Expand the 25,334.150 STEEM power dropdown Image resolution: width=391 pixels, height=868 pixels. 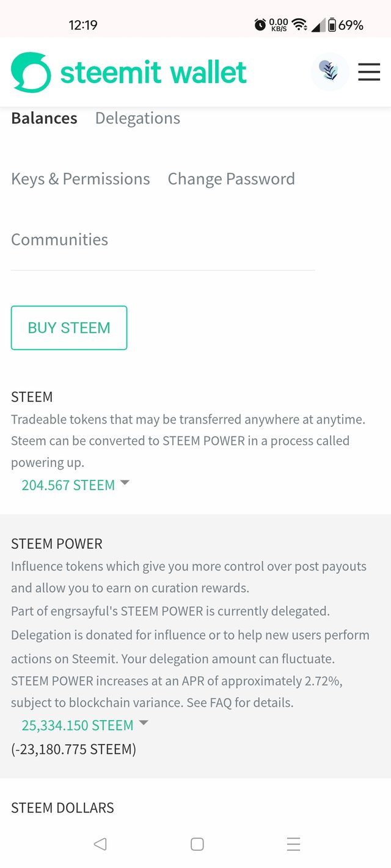(78, 726)
